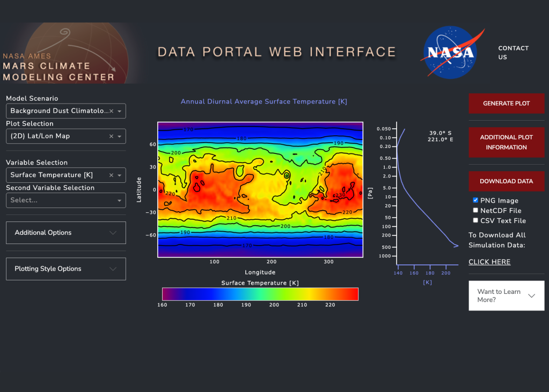Open Additional Plot Information
549x392 pixels.
pyautogui.click(x=506, y=142)
